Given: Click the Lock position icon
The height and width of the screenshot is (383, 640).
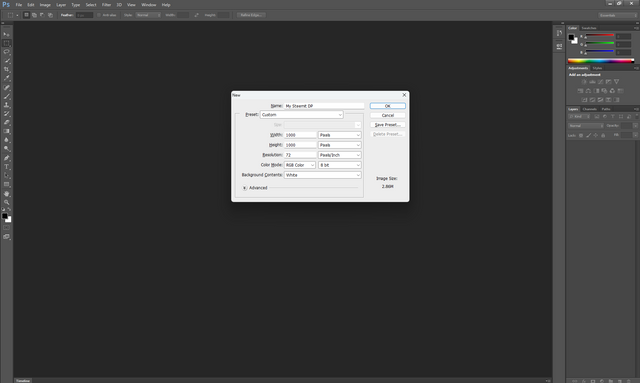Looking at the screenshot, I should (596, 135).
